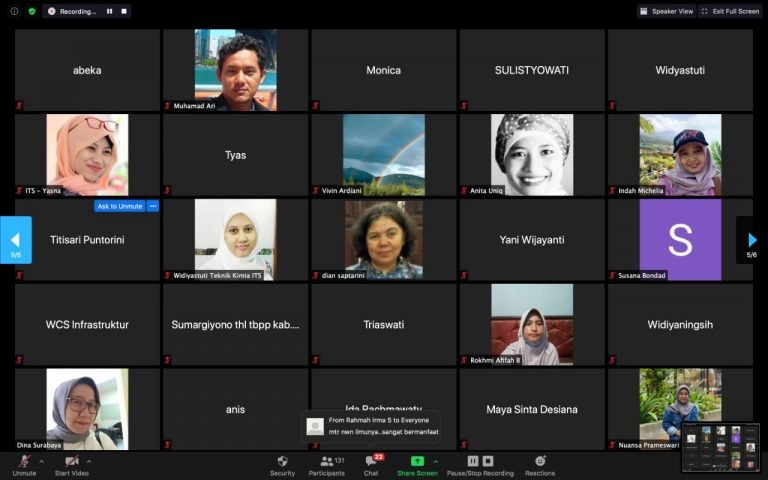Viewport: 768px width, 480px height.
Task: Click the Unmute microphone icon
Action: pos(24,461)
